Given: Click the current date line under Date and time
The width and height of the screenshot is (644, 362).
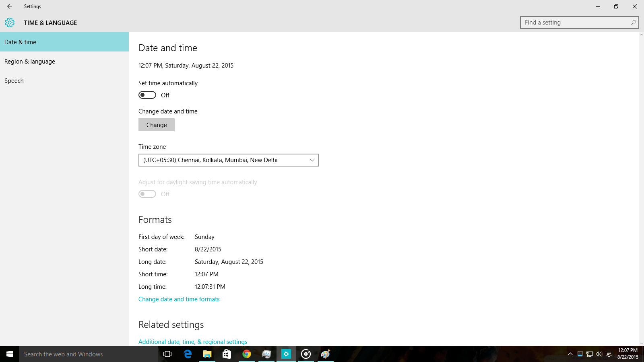Looking at the screenshot, I should pos(186,66).
